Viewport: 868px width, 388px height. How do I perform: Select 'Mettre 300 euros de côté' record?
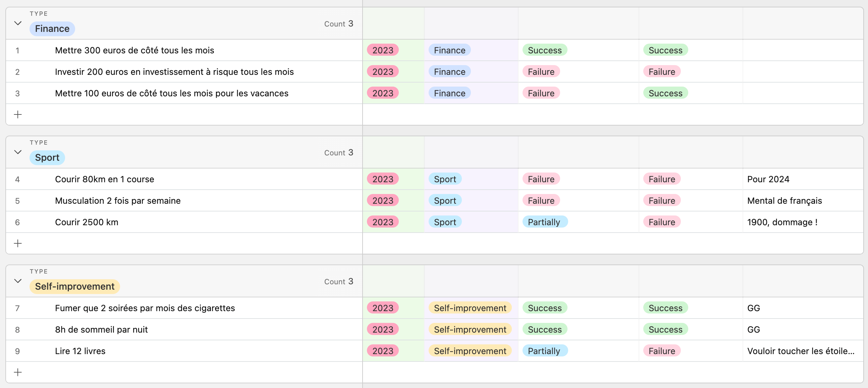pos(134,50)
